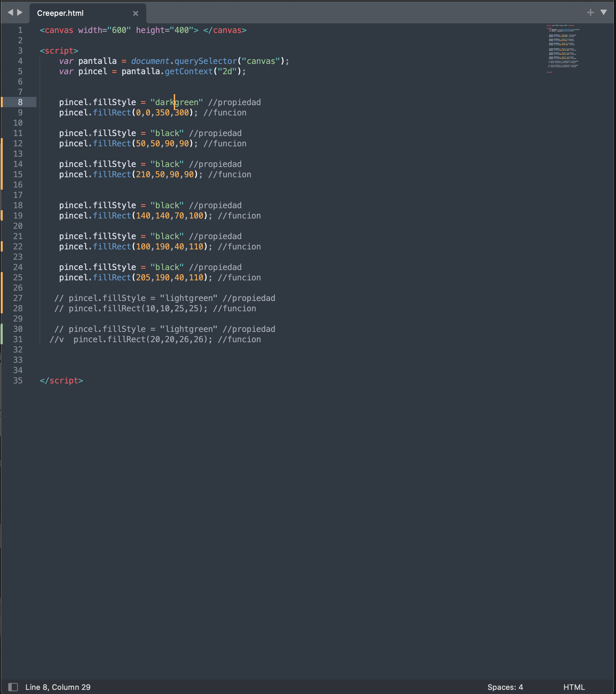Toggle the sidebar icon in status bar
The image size is (616, 694).
point(13,687)
